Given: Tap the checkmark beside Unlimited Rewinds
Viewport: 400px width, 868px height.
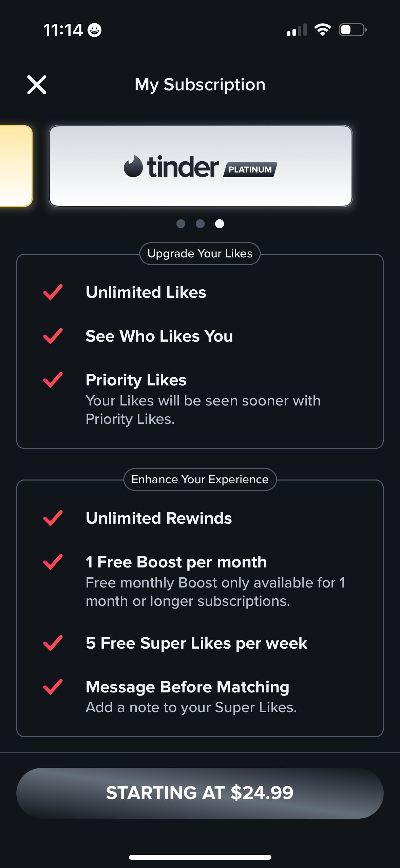Looking at the screenshot, I should [53, 518].
